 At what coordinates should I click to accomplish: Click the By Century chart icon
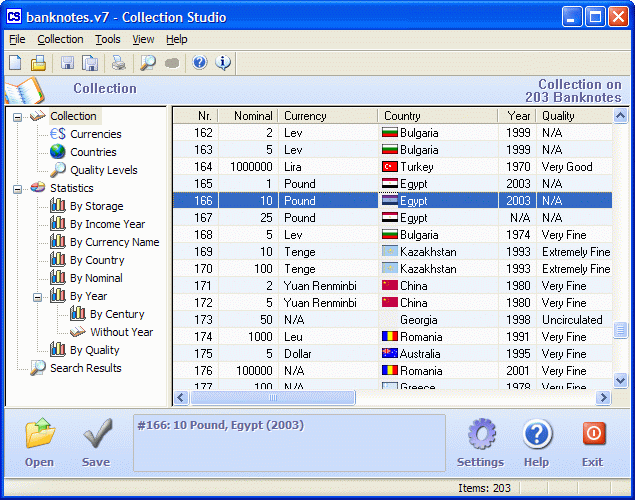point(77,313)
